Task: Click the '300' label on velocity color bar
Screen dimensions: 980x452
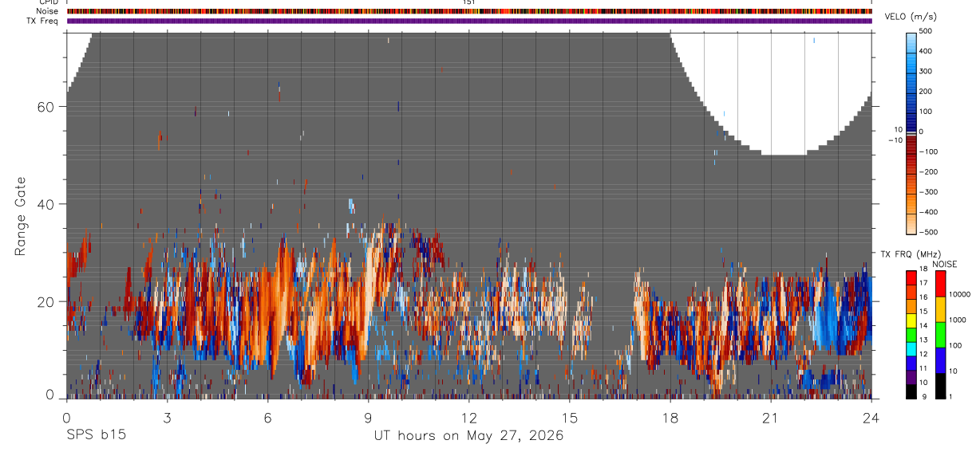Action: coord(927,71)
